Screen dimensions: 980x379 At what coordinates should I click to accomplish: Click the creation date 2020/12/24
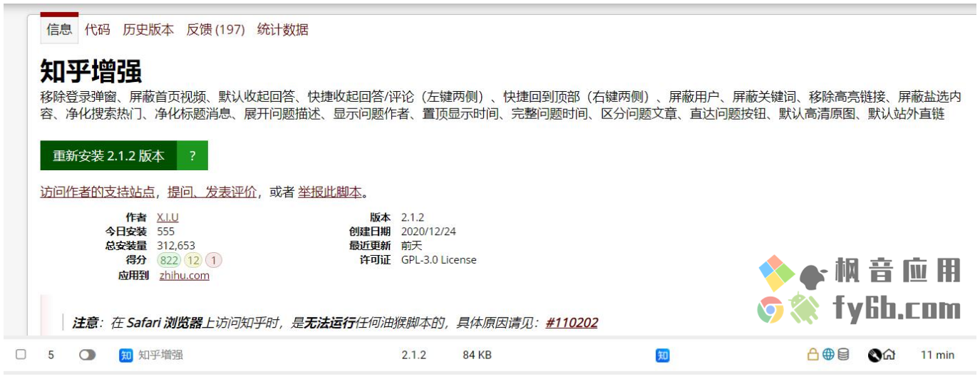tap(429, 232)
